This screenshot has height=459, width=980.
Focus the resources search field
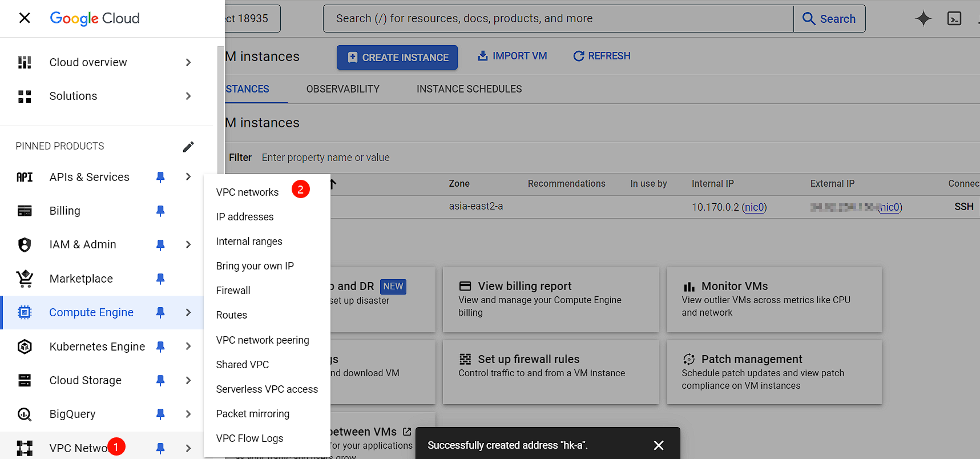point(558,19)
